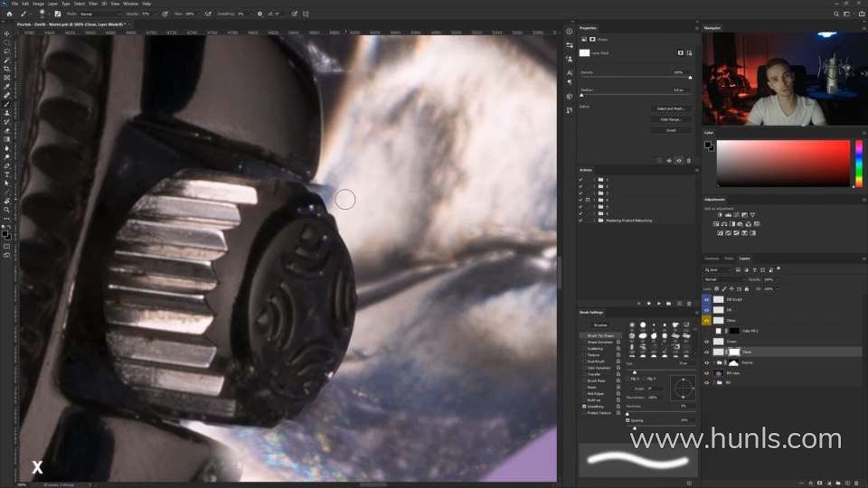Viewport: 868px width, 488px height.
Task: Hide the top layer using its eye icon
Action: click(x=707, y=298)
